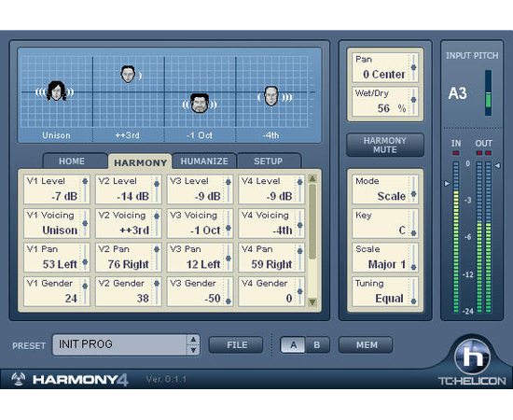Click the left OUT clip indicator LED
This screenshot has height=420, width=513.
tap(479, 153)
